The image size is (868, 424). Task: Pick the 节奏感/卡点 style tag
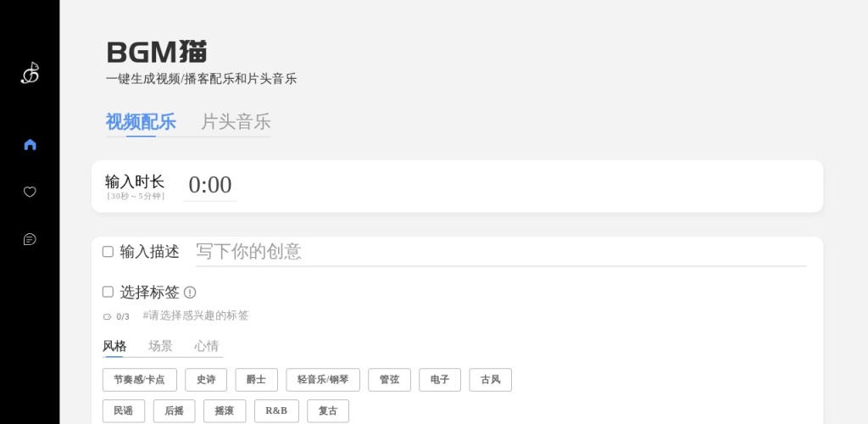point(139,380)
